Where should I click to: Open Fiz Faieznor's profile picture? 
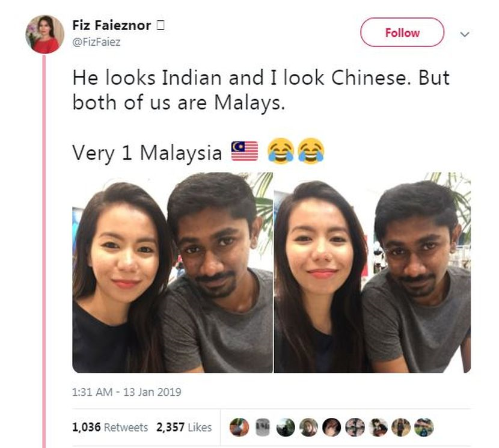(44, 34)
